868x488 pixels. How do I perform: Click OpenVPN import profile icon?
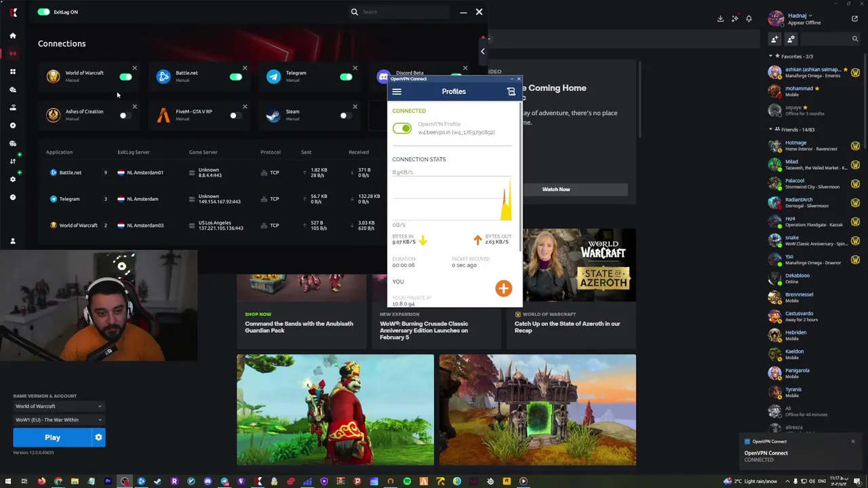pos(511,91)
